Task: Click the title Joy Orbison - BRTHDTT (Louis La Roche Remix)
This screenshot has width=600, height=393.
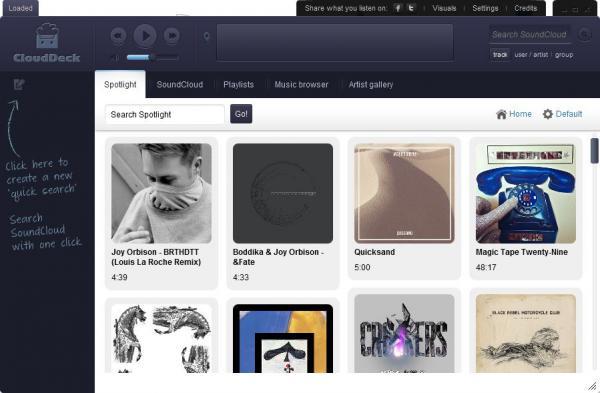Action: [x=156, y=257]
